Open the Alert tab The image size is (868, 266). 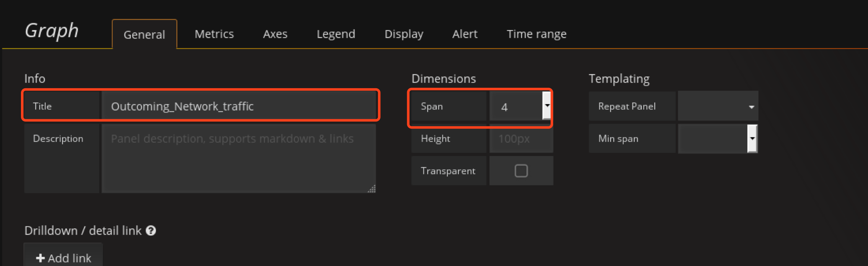pos(465,34)
